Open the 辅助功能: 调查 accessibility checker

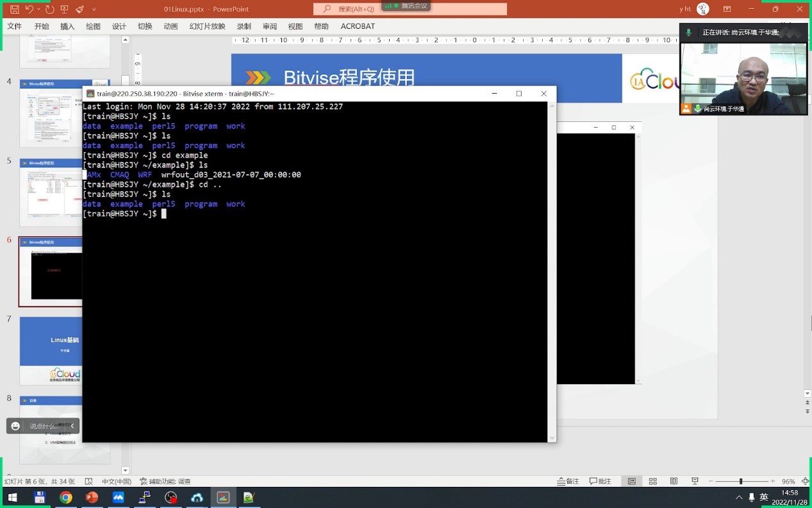coord(165,481)
